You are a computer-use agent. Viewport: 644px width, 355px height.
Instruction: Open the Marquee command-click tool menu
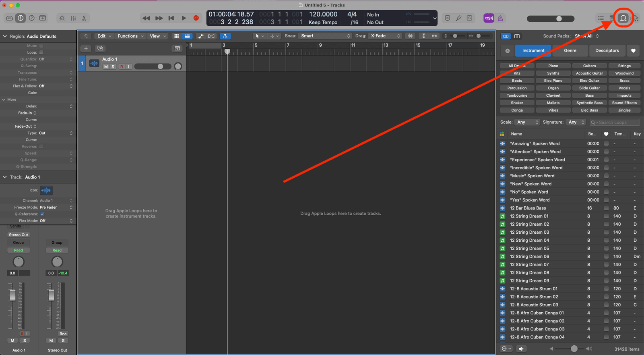[274, 36]
